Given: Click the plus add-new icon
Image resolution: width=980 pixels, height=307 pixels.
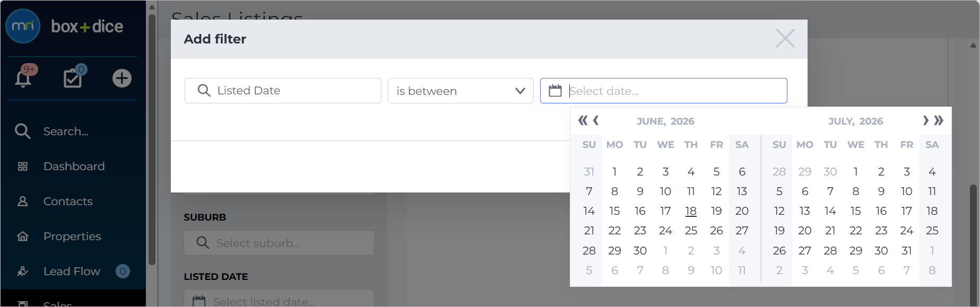Looking at the screenshot, I should pyautogui.click(x=122, y=78).
